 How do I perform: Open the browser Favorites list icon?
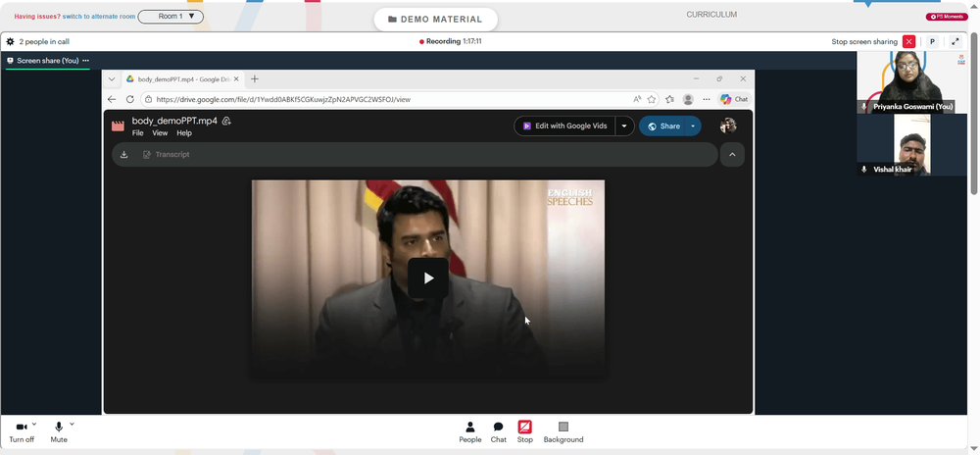click(x=670, y=99)
